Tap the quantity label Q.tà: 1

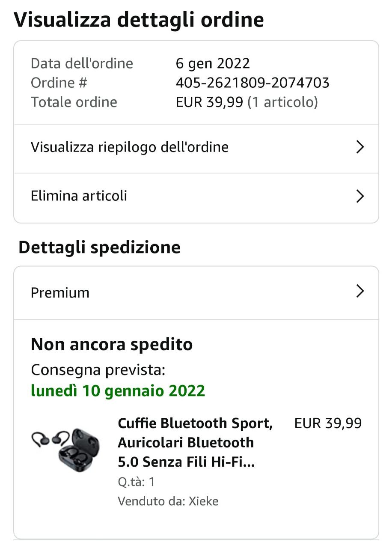click(x=136, y=482)
